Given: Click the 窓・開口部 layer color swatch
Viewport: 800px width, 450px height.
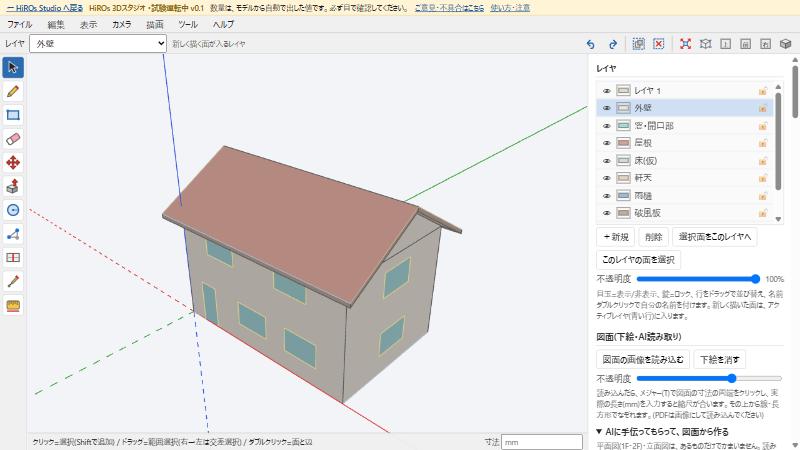Looking at the screenshot, I should (x=623, y=126).
